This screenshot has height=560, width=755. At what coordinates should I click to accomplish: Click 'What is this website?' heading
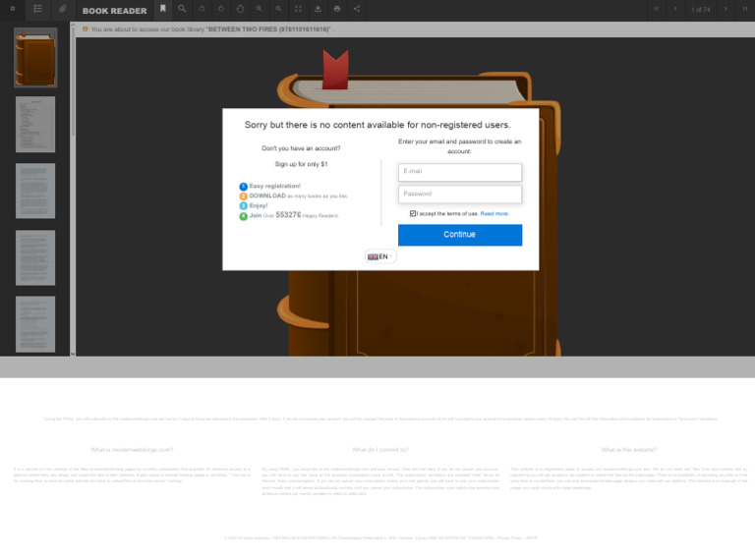(628, 449)
